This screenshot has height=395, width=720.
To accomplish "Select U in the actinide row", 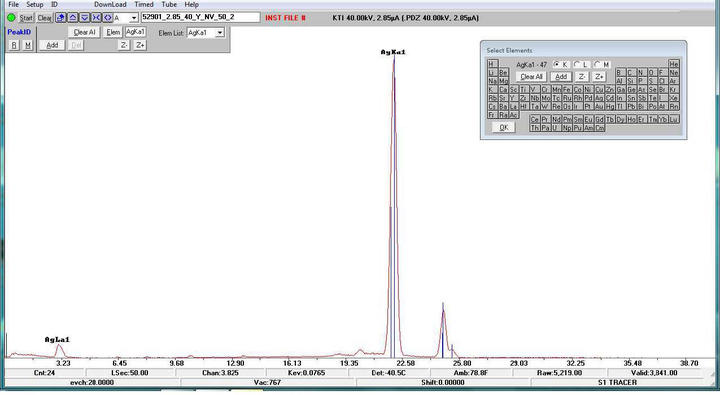I will click(557, 128).
